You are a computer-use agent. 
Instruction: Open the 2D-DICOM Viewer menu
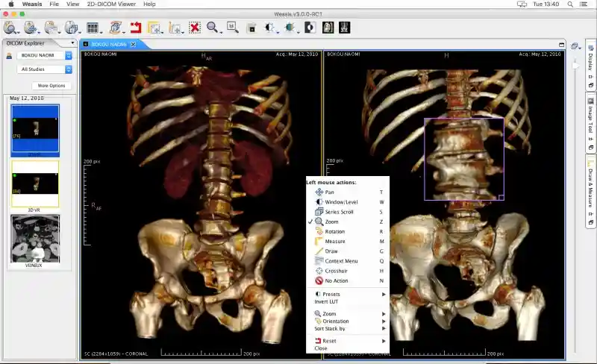[x=113, y=4]
